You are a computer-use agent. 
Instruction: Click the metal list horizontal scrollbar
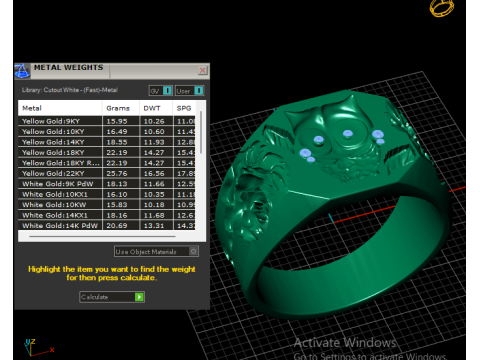point(102,236)
